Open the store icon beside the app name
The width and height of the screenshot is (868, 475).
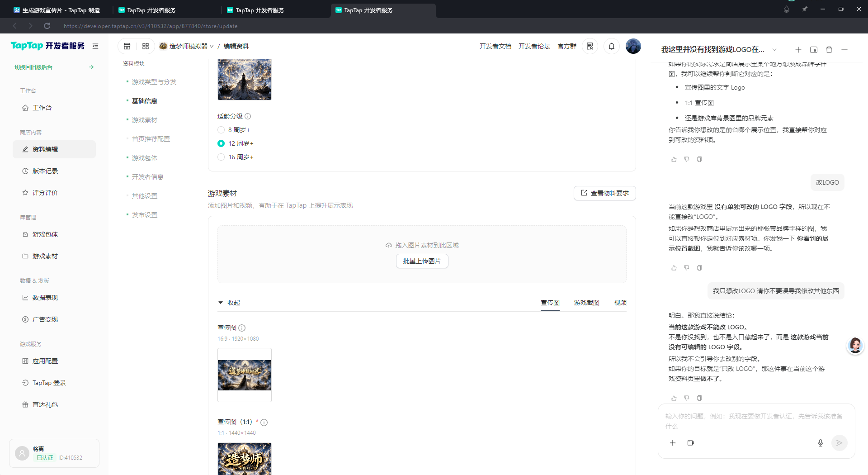(127, 46)
